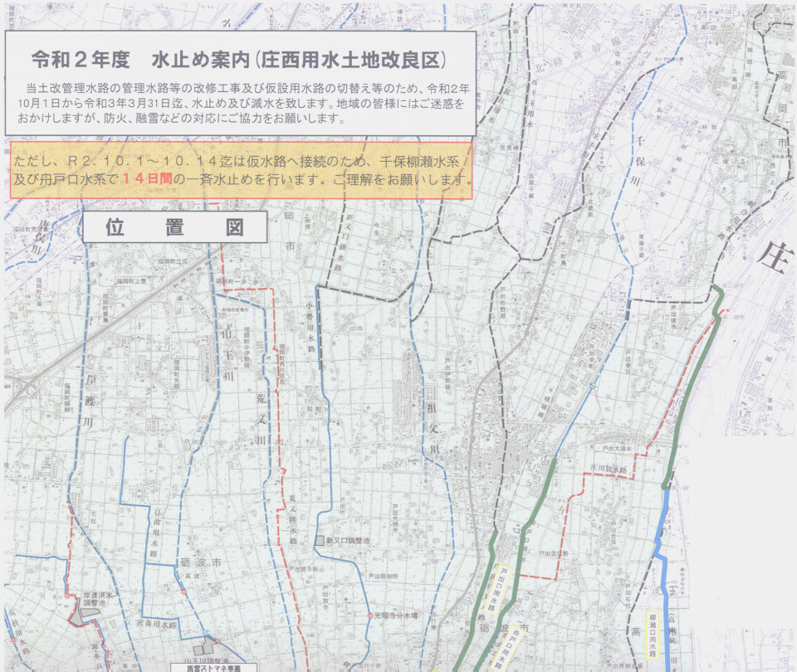Click the 砺波市 city label
This screenshot has height=672, width=797.
pos(197,563)
